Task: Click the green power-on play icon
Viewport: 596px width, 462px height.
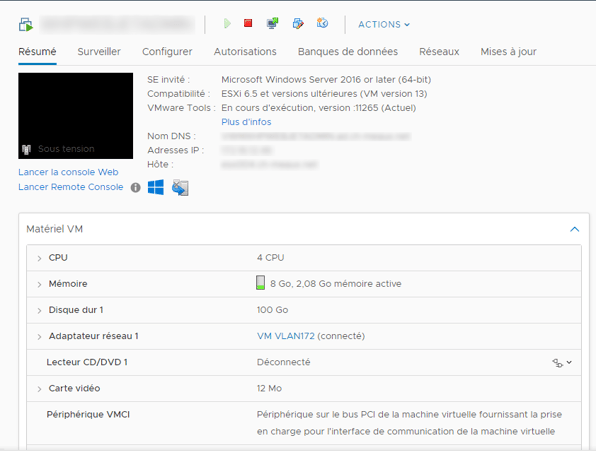Action: [227, 24]
